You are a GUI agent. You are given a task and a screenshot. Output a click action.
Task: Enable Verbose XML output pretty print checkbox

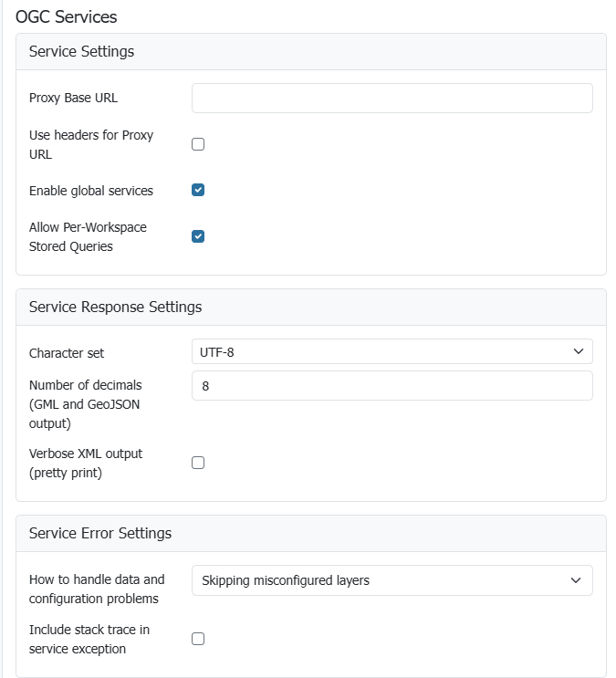[198, 463]
